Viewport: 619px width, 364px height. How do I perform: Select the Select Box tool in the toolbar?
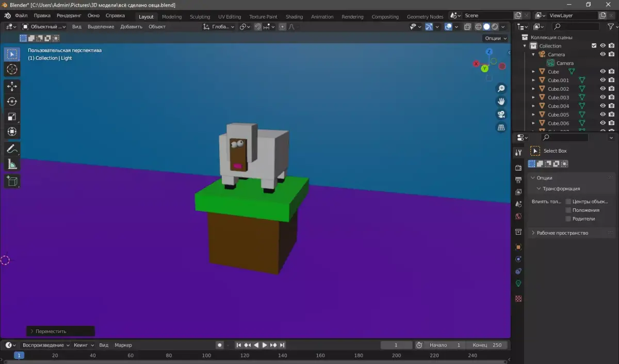coord(12,54)
